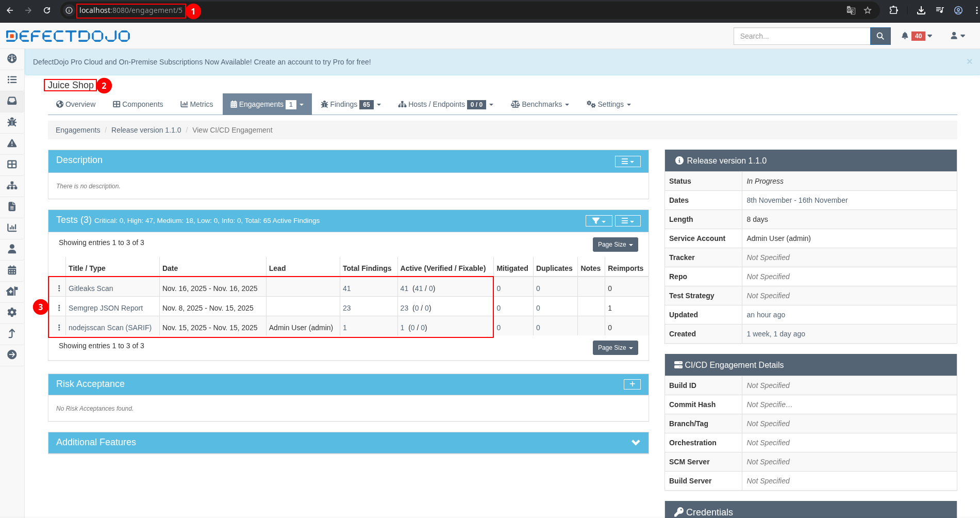This screenshot has height=518, width=980.
Task: Open the user account menu
Action: tap(957, 36)
